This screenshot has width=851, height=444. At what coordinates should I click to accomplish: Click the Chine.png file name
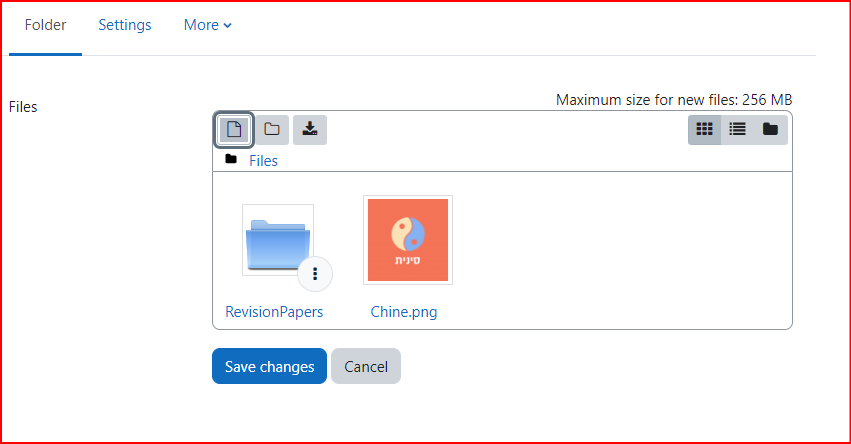pyautogui.click(x=404, y=312)
